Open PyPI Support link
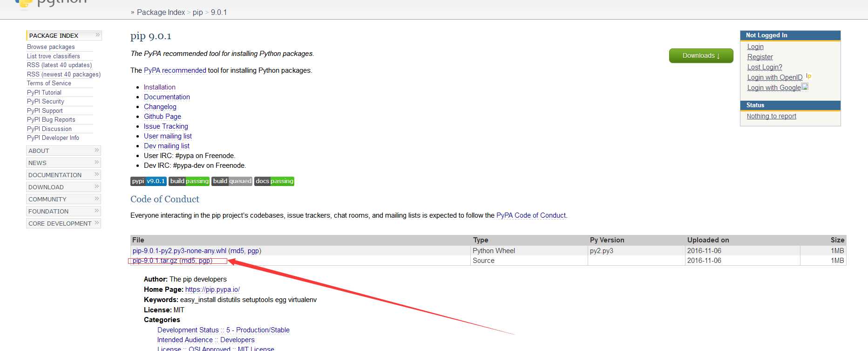 point(45,110)
